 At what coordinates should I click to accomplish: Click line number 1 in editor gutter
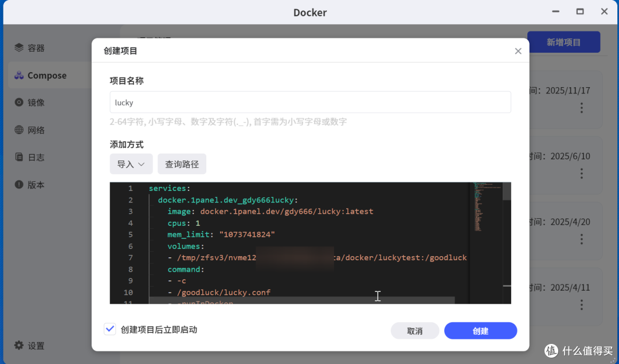(130, 189)
